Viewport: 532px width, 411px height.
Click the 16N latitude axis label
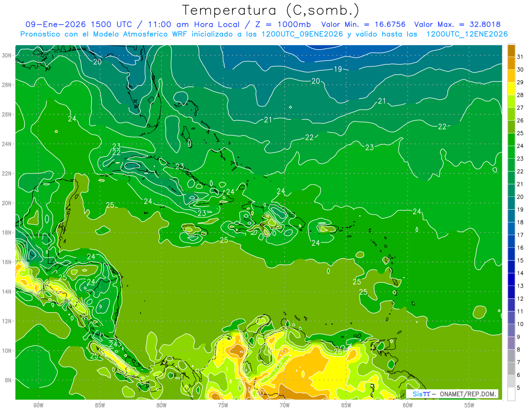(7, 262)
